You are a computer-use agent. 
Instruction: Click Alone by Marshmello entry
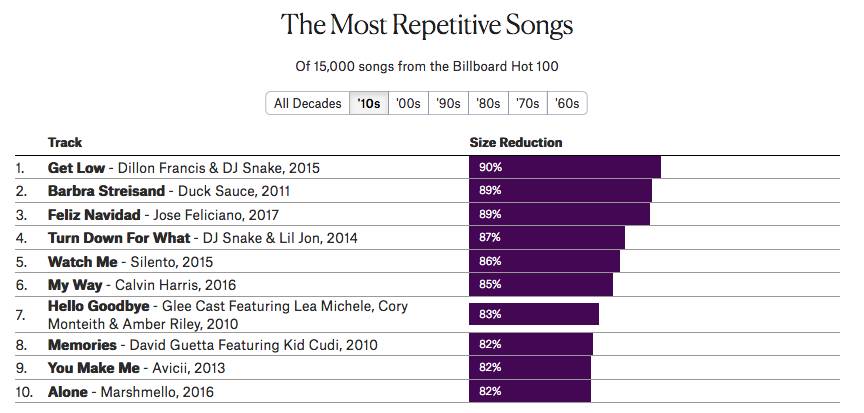68,392
